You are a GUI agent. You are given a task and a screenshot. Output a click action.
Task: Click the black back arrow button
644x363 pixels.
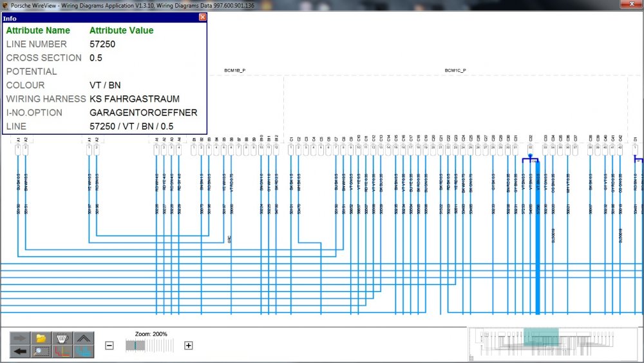point(20,351)
